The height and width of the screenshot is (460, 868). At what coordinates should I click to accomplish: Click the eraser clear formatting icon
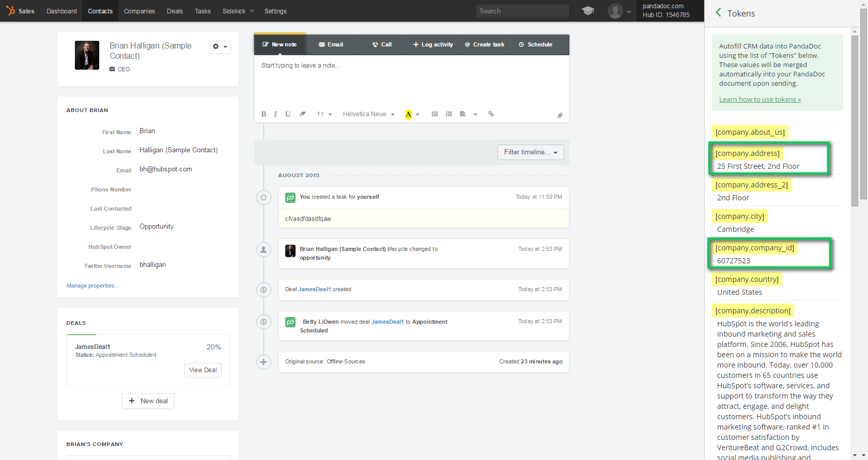302,114
